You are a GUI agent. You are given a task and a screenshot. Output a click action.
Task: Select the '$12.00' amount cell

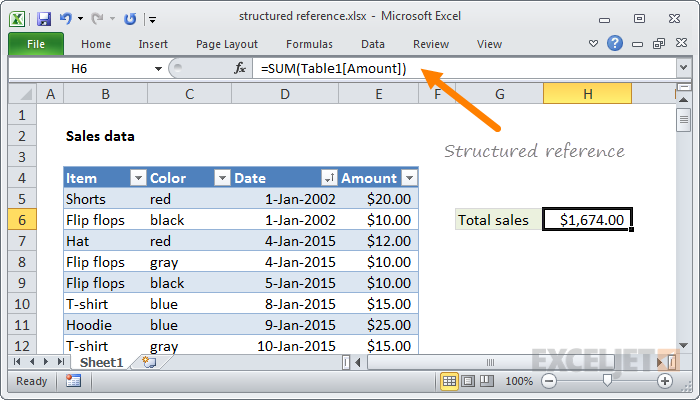click(x=379, y=241)
